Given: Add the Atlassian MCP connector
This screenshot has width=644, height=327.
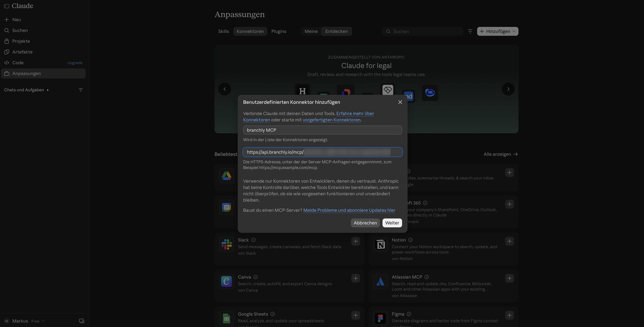Looking at the screenshot, I should (509, 278).
